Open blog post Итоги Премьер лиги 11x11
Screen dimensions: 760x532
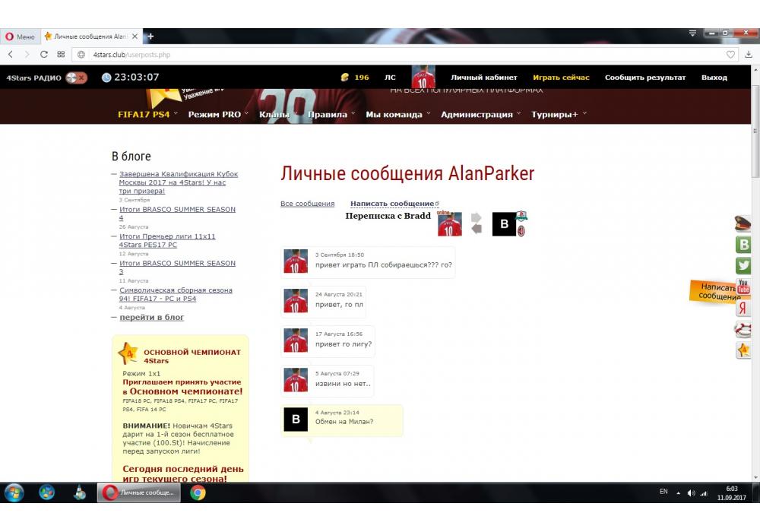pyautogui.click(x=167, y=240)
